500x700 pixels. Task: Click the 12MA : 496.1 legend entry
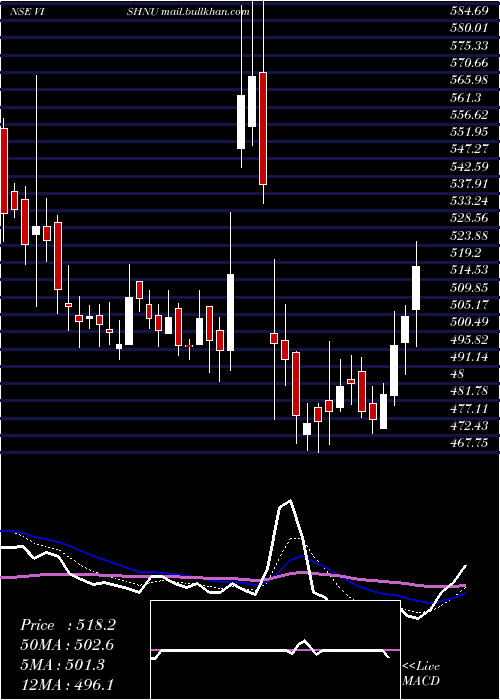(x=68, y=684)
